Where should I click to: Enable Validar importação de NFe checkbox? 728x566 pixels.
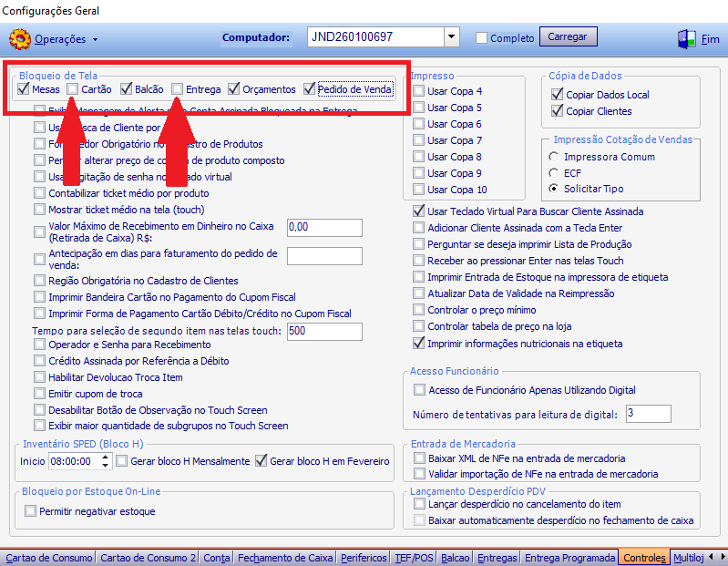[x=419, y=474]
